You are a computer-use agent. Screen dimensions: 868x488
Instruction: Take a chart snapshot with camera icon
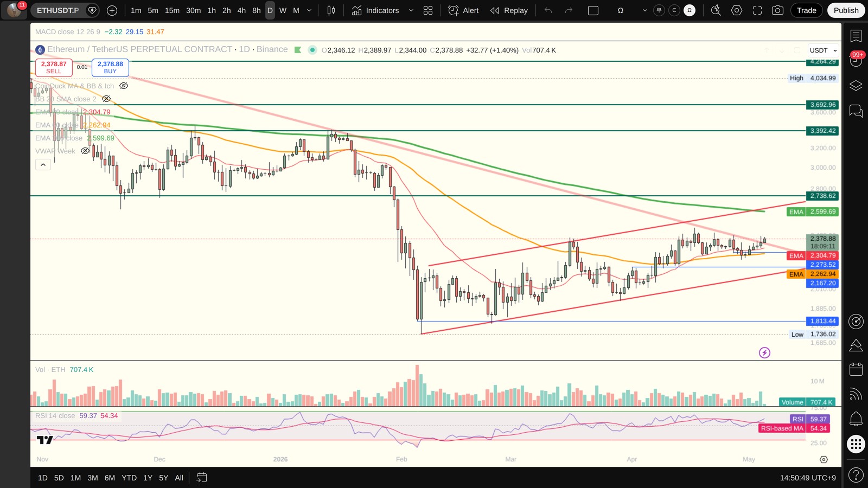[x=777, y=10]
